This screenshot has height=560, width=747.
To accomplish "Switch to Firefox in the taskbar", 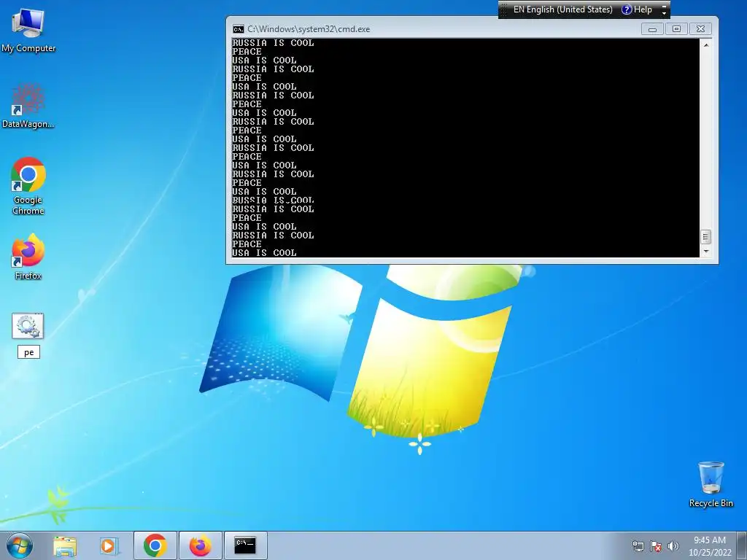I will click(200, 545).
